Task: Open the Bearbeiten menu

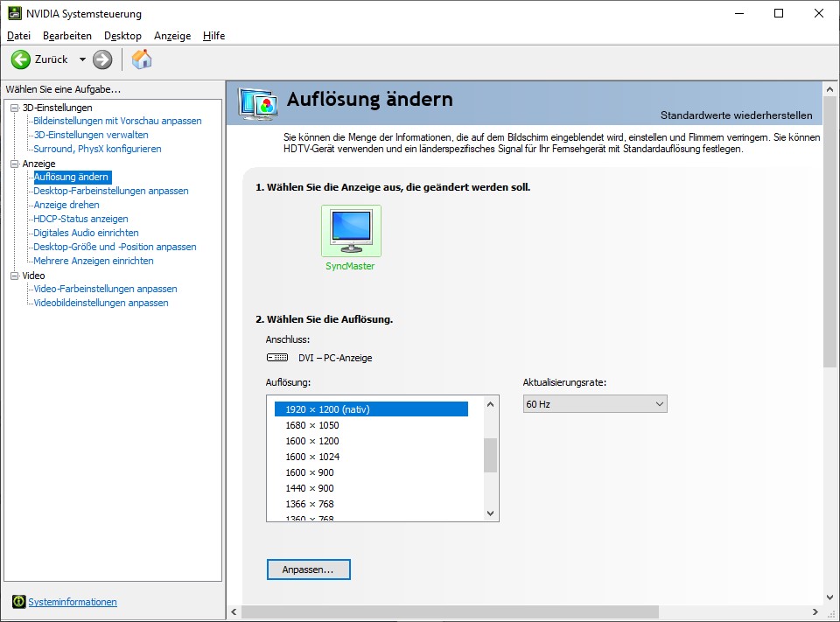Action: 67,36
